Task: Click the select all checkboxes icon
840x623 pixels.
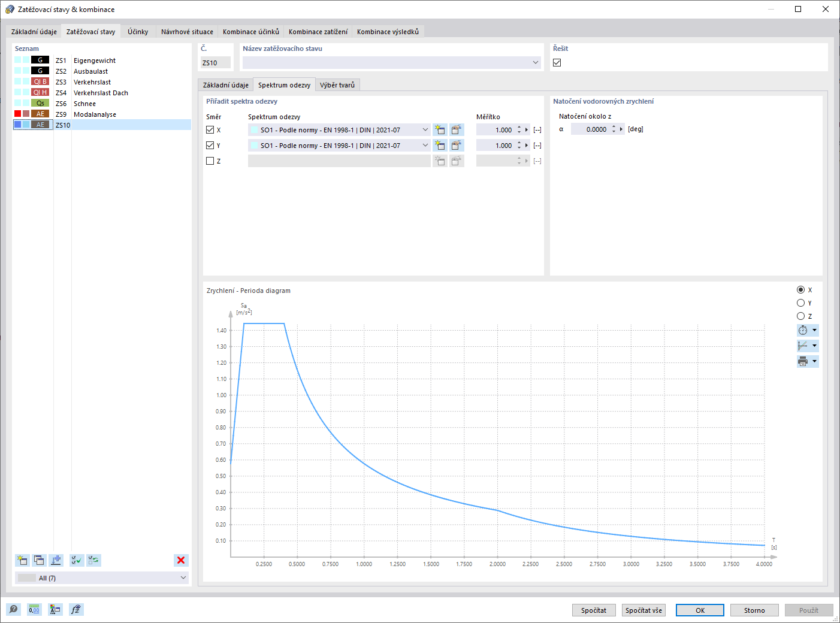Action: [x=77, y=560]
